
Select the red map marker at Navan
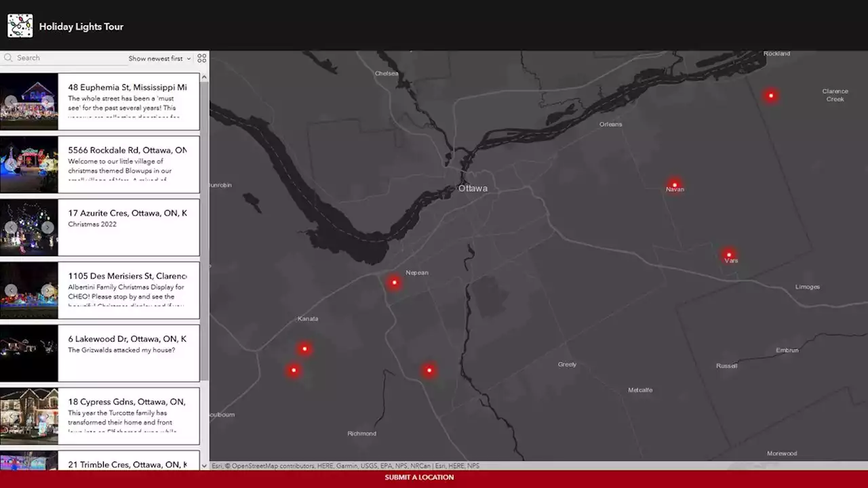[674, 184]
